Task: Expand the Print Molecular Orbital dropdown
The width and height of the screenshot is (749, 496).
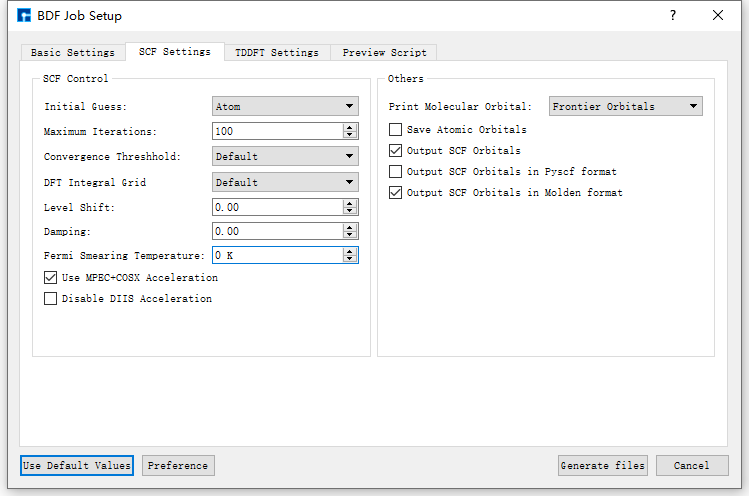Action: (x=626, y=106)
